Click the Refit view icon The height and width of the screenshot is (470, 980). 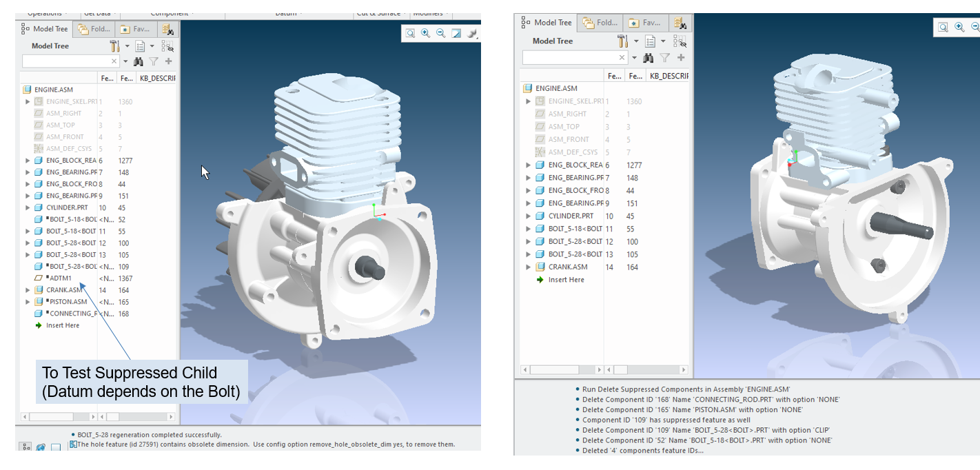point(409,32)
